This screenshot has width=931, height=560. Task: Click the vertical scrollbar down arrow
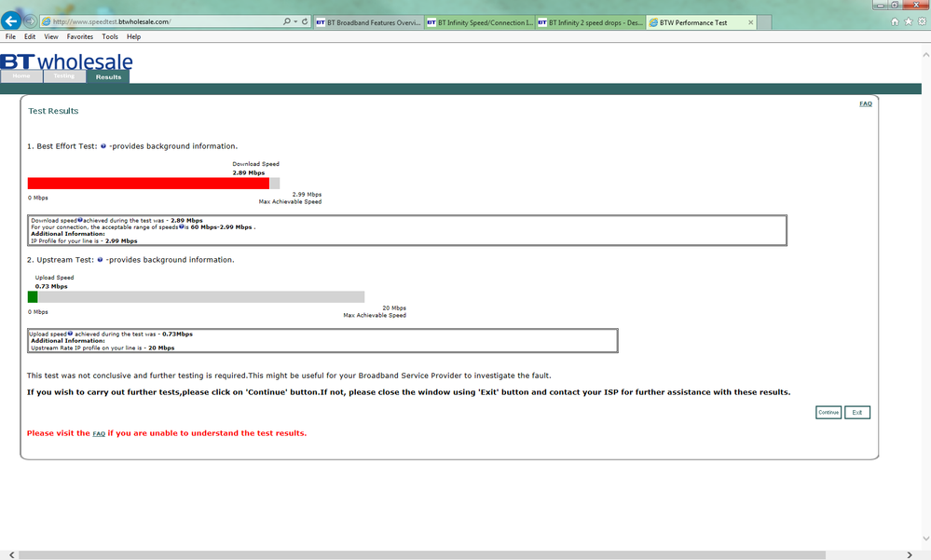[x=925, y=538]
